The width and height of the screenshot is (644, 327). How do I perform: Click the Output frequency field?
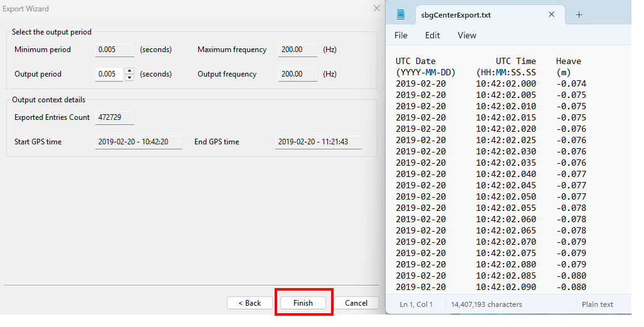[x=298, y=74]
